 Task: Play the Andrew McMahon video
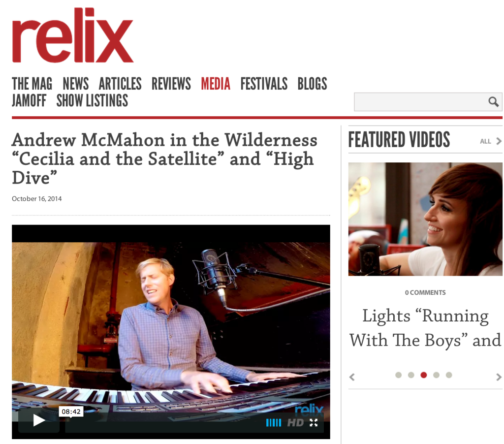[x=39, y=420]
